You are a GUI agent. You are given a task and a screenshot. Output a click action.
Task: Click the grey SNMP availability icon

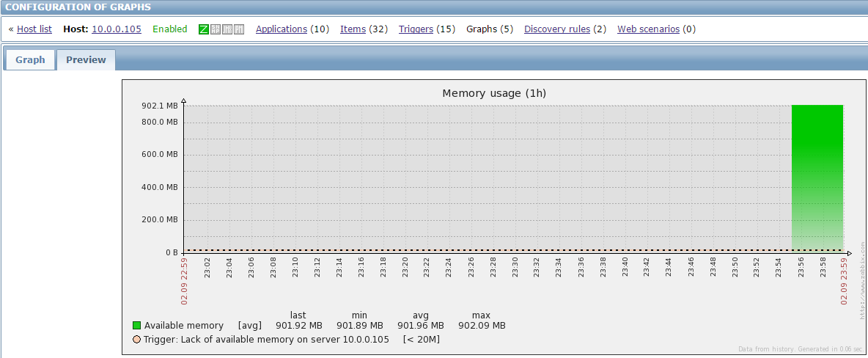[x=216, y=29]
